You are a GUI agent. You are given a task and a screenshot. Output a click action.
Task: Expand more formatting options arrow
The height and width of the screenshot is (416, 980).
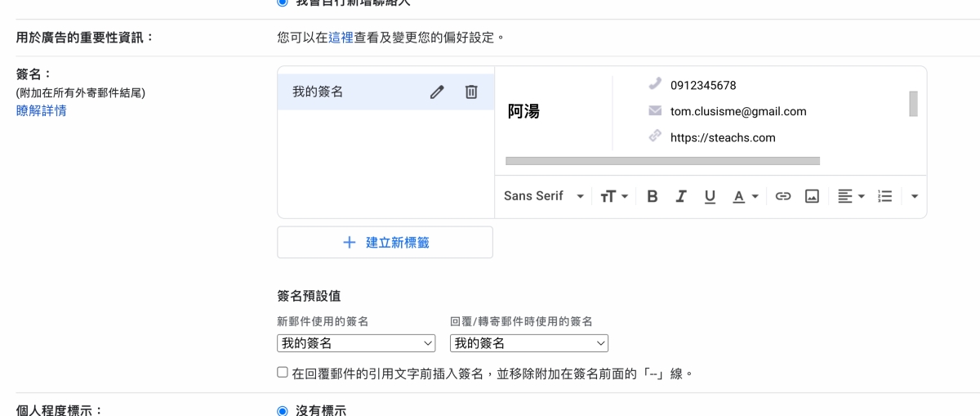[x=914, y=196]
